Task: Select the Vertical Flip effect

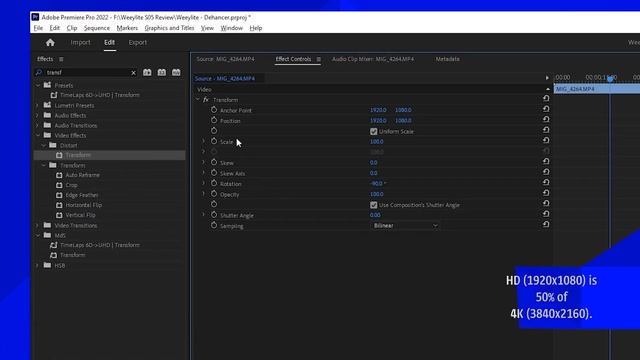Action: [80, 215]
